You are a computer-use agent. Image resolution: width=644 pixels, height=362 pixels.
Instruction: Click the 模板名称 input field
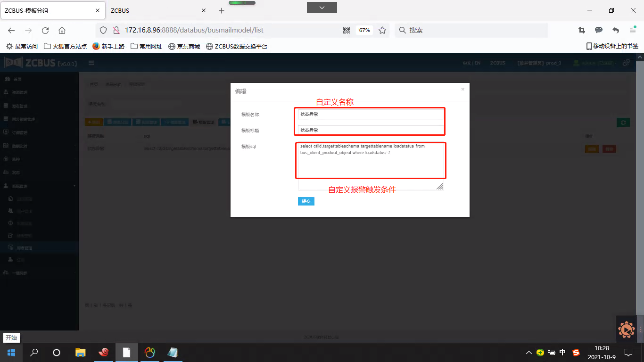[371, 114]
